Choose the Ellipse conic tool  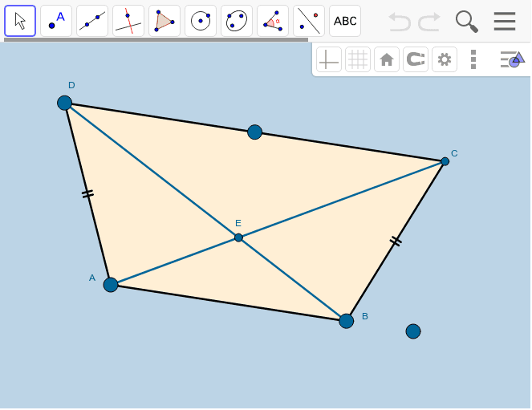point(237,21)
